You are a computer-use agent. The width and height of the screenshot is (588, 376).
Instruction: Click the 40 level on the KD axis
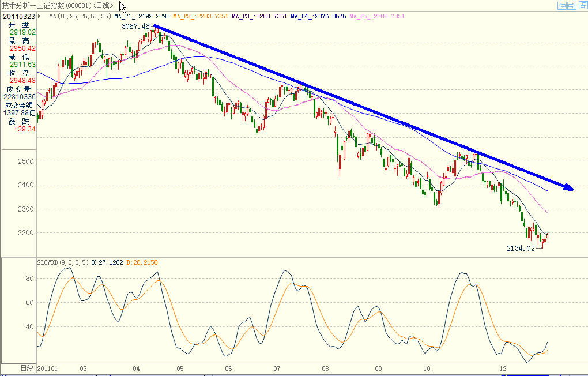pyautogui.click(x=29, y=327)
